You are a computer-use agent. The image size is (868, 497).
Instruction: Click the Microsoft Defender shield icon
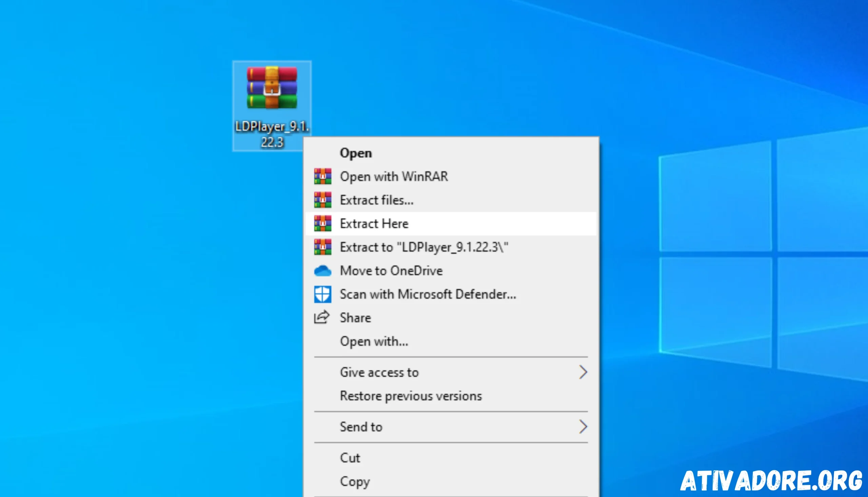coord(322,294)
